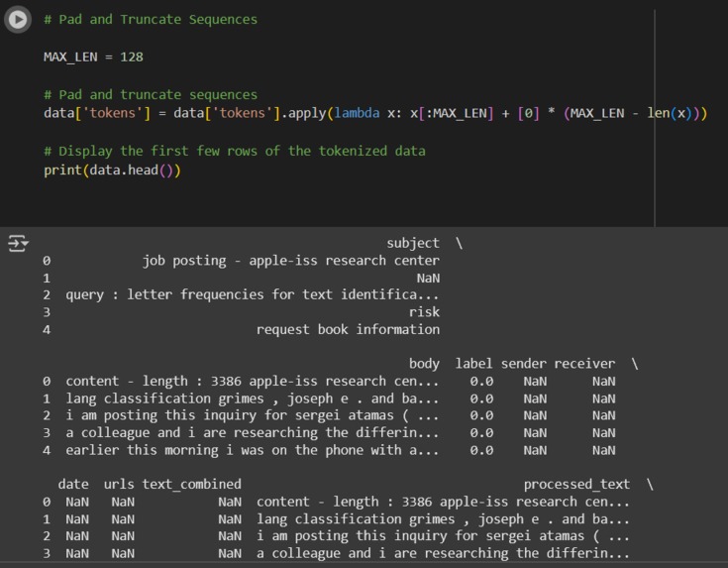
Task: Click the 'processed_text' column header
Action: tap(576, 485)
